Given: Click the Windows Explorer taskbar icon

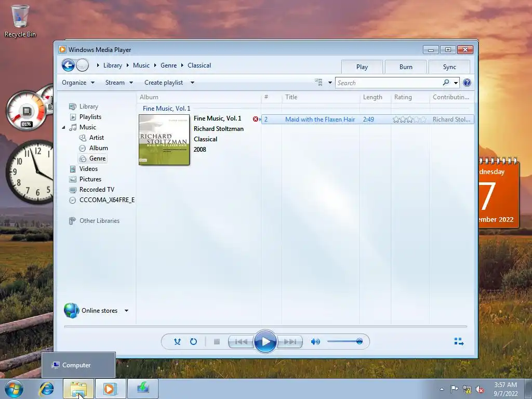Looking at the screenshot, I should (78, 389).
